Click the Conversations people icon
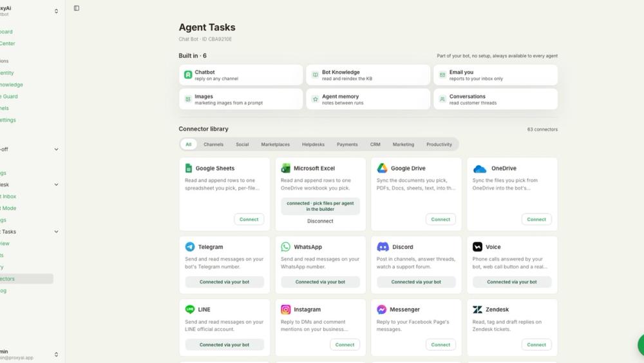 tap(442, 99)
